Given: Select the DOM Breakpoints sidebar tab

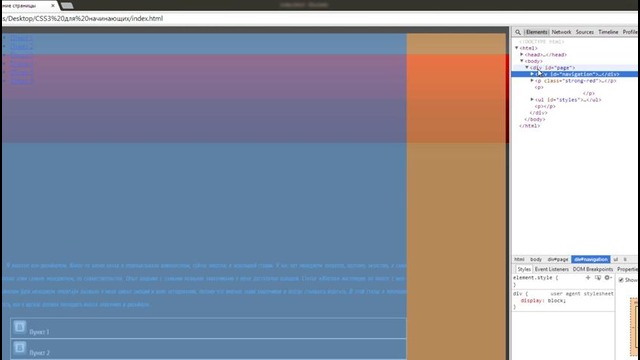Looking at the screenshot, I should [x=593, y=269].
